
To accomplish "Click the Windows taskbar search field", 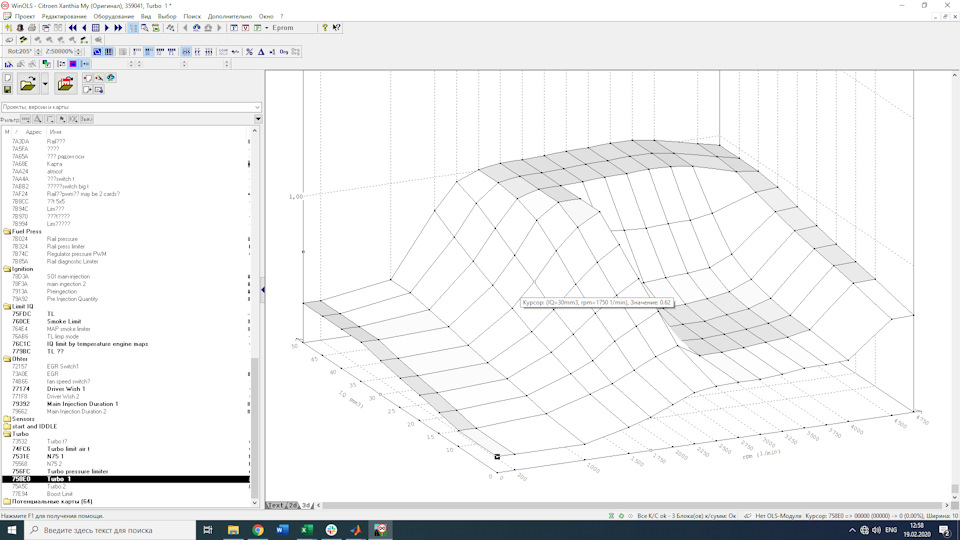I will click(x=110, y=530).
